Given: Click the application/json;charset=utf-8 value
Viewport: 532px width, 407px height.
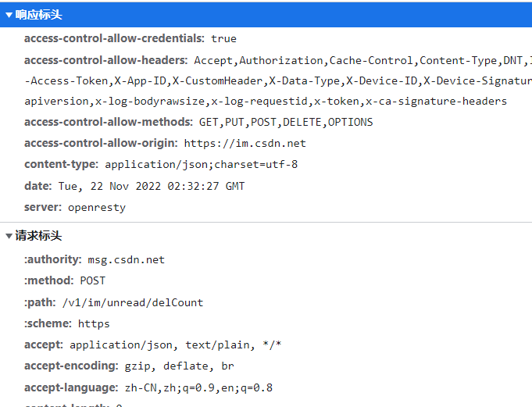Looking at the screenshot, I should point(201,164).
